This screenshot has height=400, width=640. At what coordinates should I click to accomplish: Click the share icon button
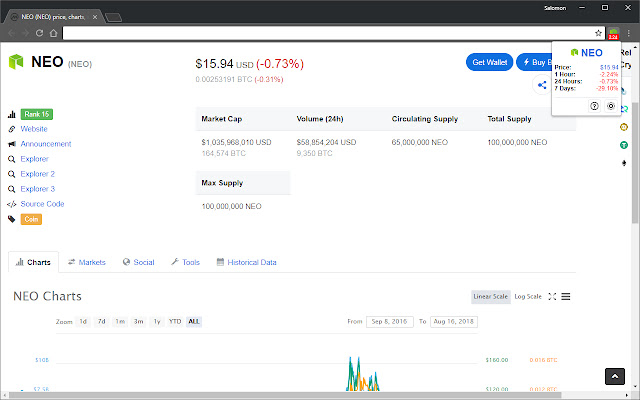pos(542,85)
